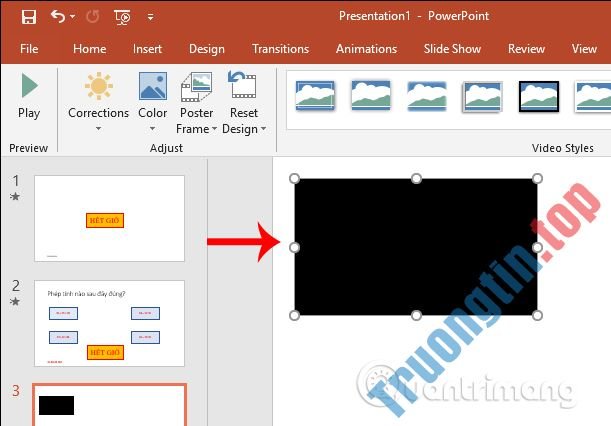The height and width of the screenshot is (426, 611).
Task: Click the top-right resize handle of video
Action: [x=537, y=179]
